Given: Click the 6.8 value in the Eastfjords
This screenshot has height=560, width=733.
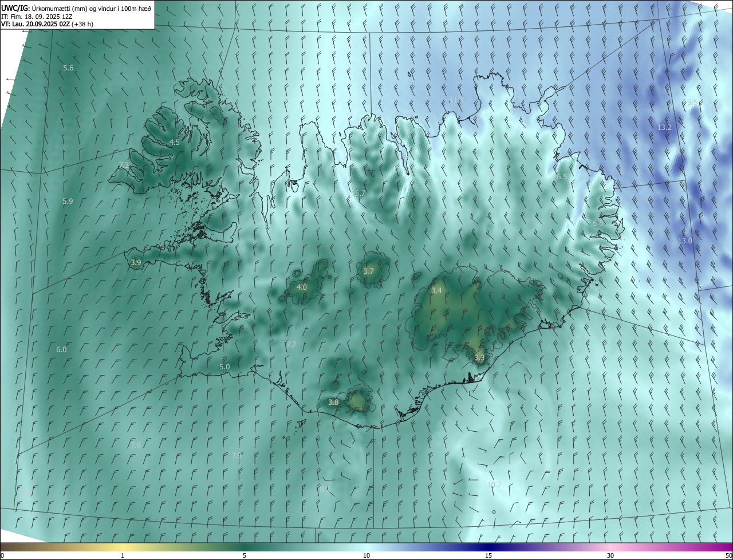Looking at the screenshot, I should pyautogui.click(x=598, y=223).
